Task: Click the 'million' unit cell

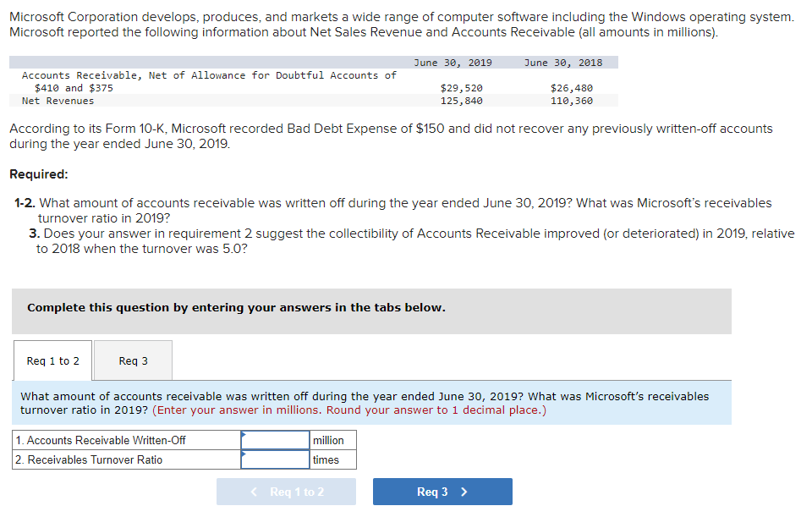Action: point(333,440)
